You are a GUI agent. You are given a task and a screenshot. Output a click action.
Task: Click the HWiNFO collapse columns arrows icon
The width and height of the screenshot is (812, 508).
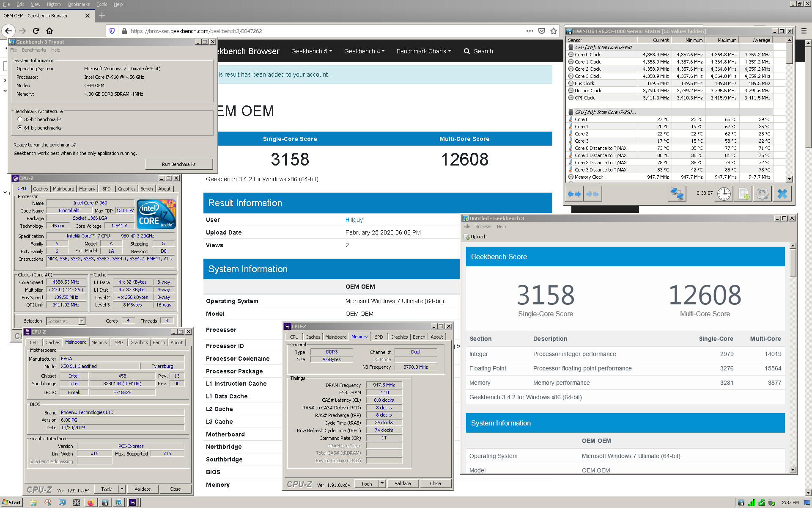pyautogui.click(x=593, y=194)
